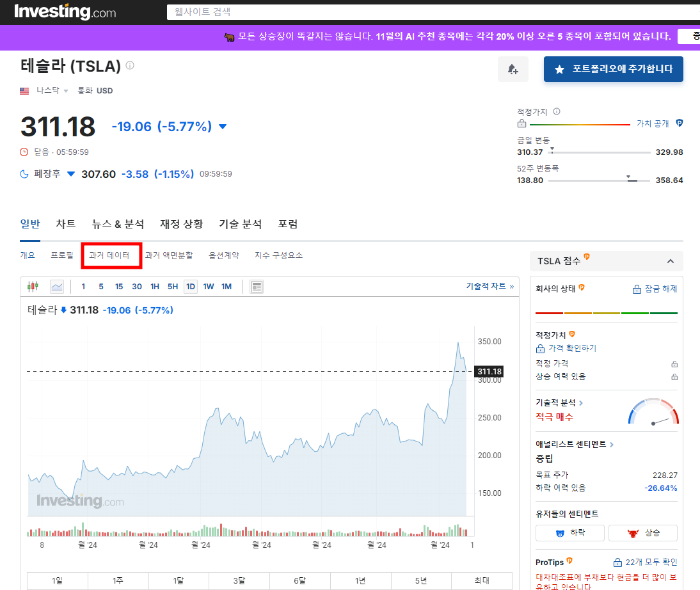Click the 잠금 해제 link
700x590 pixels.
coord(661,289)
